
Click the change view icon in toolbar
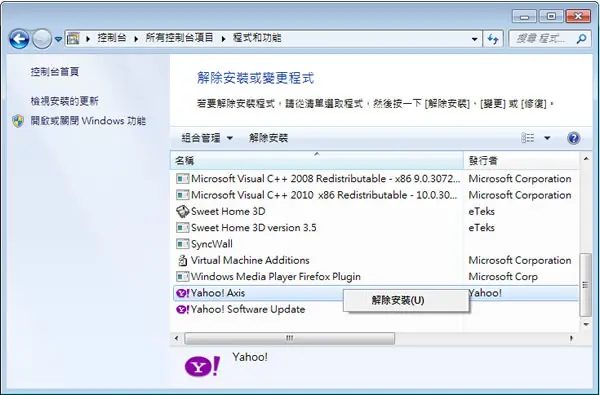tap(528, 138)
